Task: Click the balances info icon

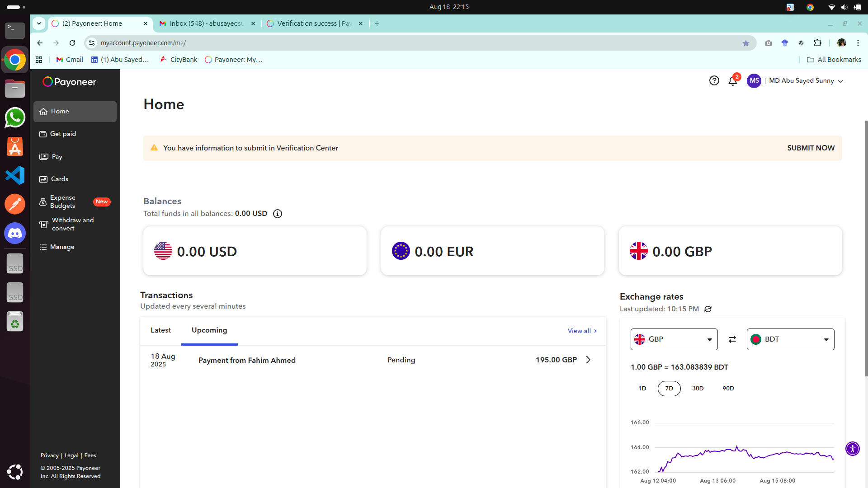Action: pyautogui.click(x=278, y=214)
